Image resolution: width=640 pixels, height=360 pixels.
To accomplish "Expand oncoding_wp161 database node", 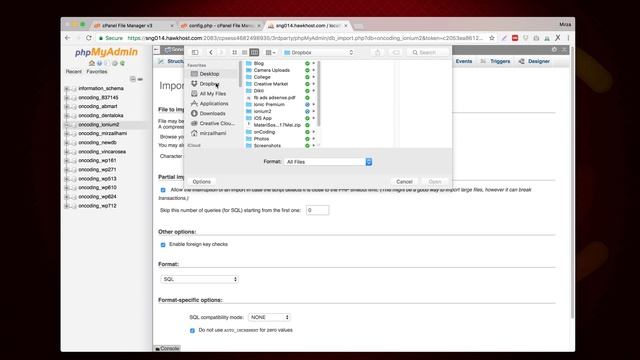I will (x=67, y=160).
